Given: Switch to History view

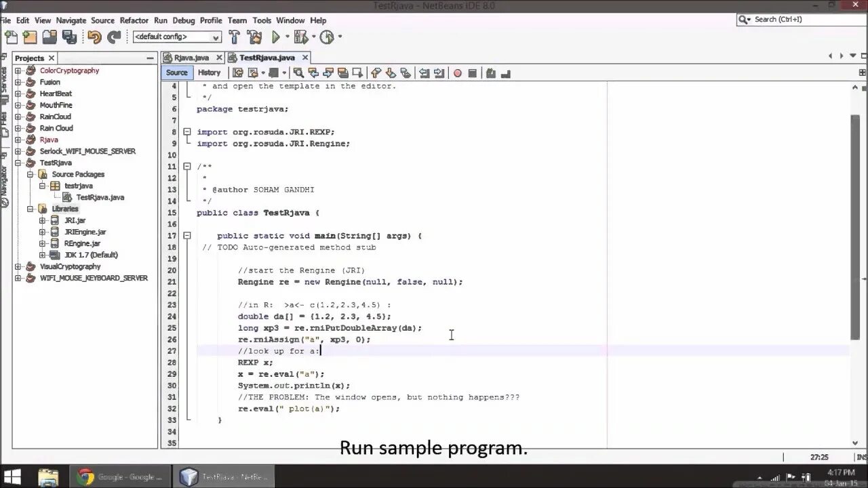Looking at the screenshot, I should 209,73.
